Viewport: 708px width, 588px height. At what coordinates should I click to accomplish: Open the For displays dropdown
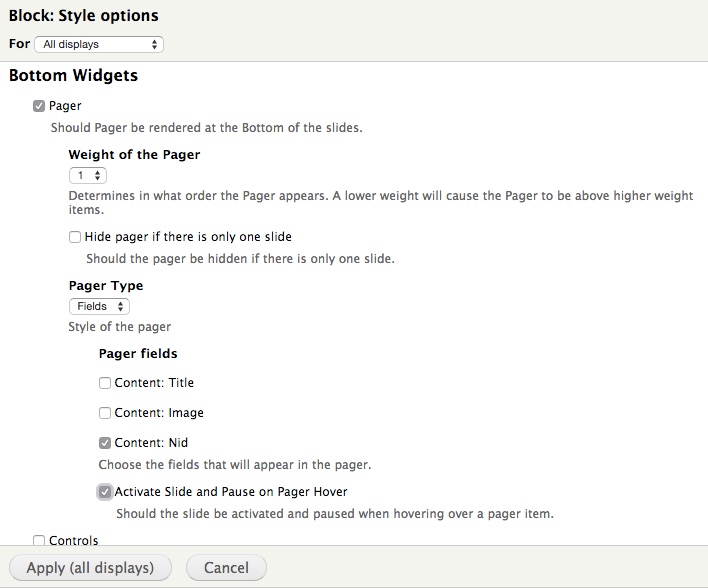[x=98, y=45]
